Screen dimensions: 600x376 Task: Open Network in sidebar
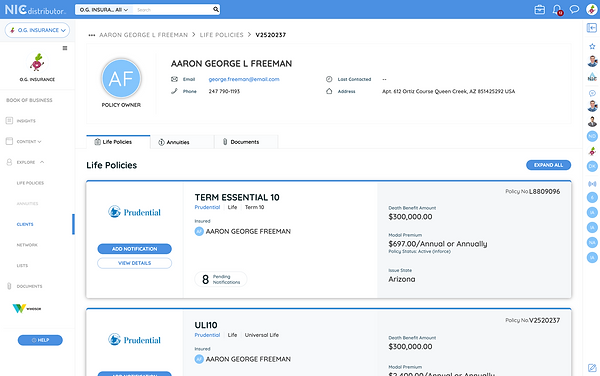pos(27,245)
